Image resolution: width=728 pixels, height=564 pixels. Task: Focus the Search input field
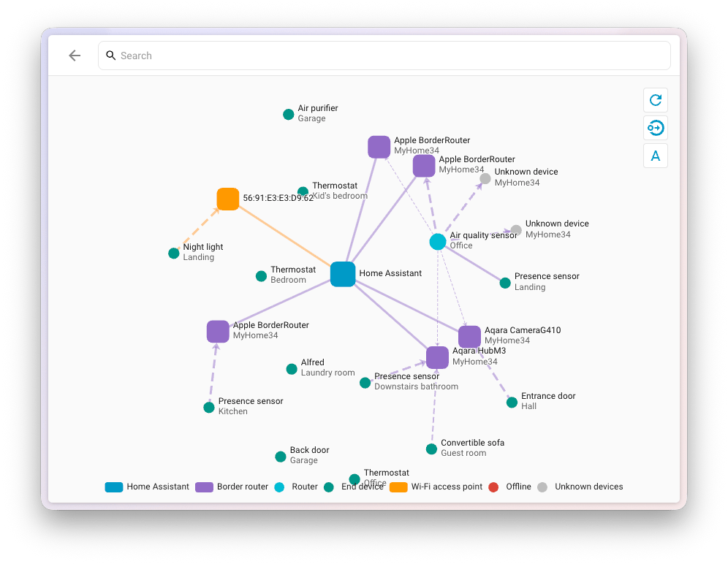[384, 56]
